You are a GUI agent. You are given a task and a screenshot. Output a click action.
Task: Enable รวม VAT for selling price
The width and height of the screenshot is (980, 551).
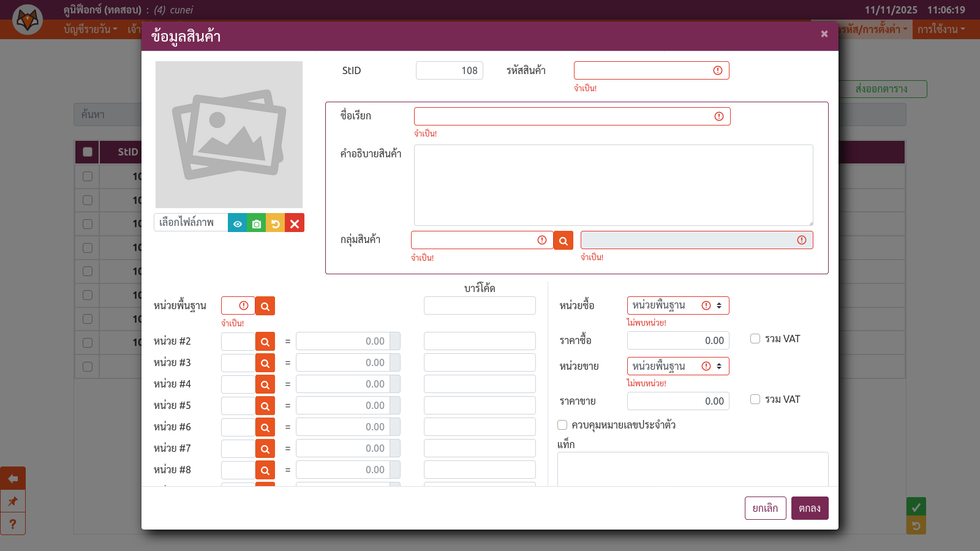click(755, 400)
